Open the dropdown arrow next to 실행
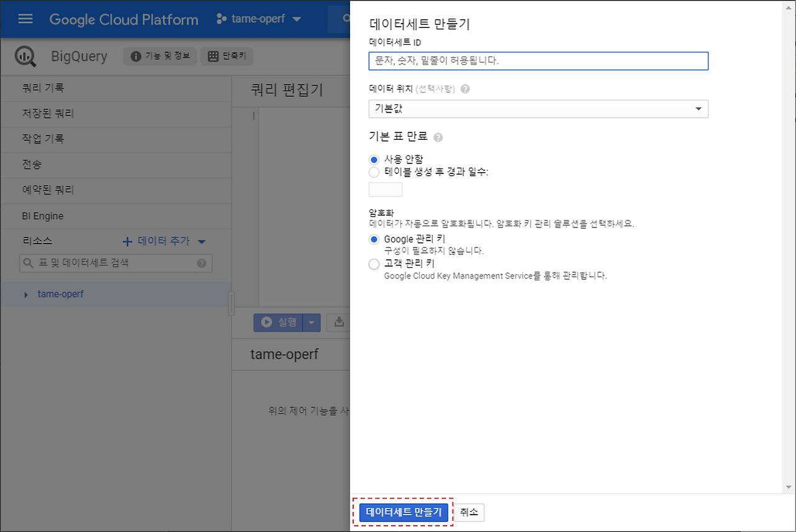The height and width of the screenshot is (532, 796). (312, 322)
